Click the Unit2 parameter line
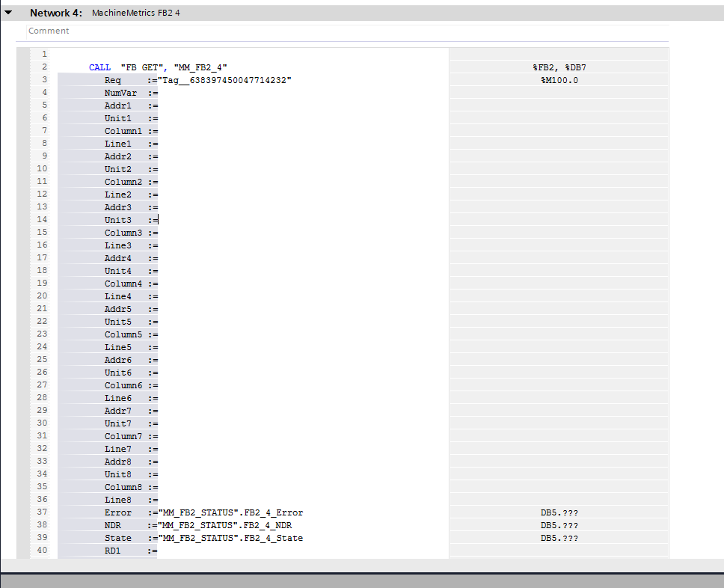This screenshot has width=724, height=588. (x=117, y=169)
